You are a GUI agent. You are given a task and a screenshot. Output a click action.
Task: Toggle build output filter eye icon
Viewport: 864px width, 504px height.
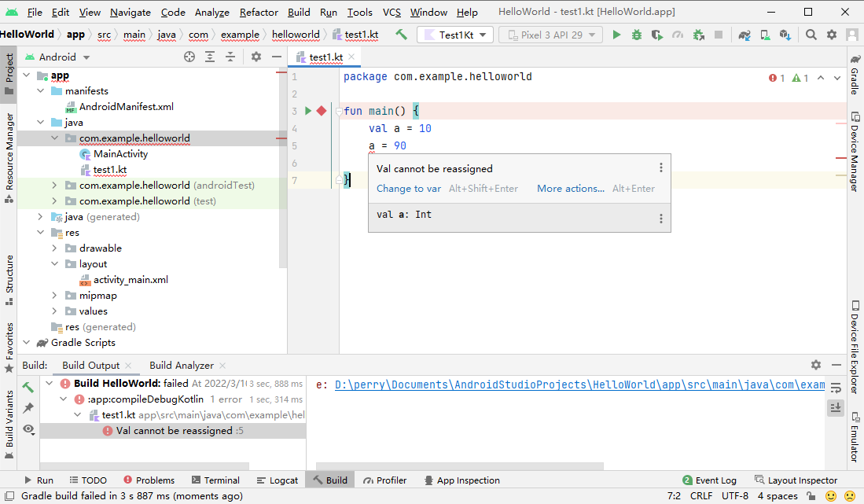click(28, 429)
